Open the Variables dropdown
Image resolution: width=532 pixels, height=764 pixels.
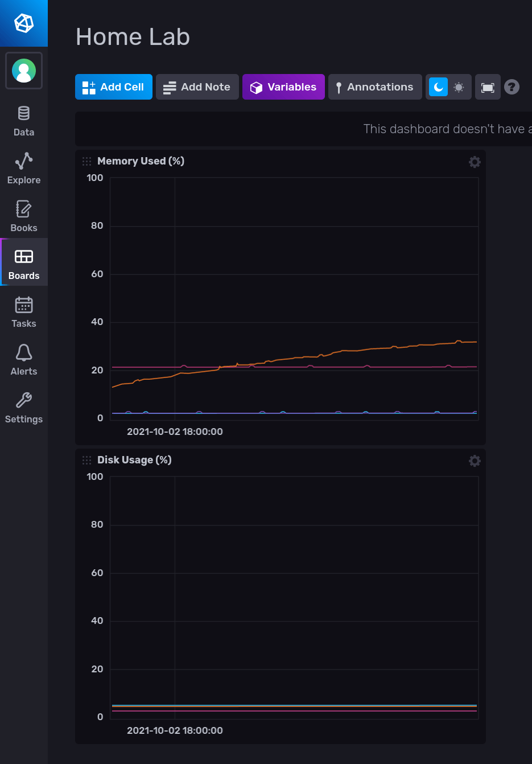(x=283, y=87)
